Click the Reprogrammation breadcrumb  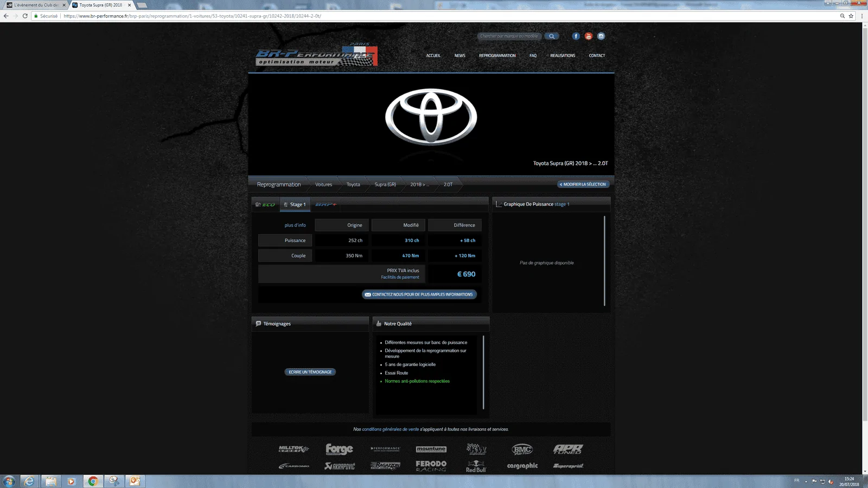click(279, 184)
